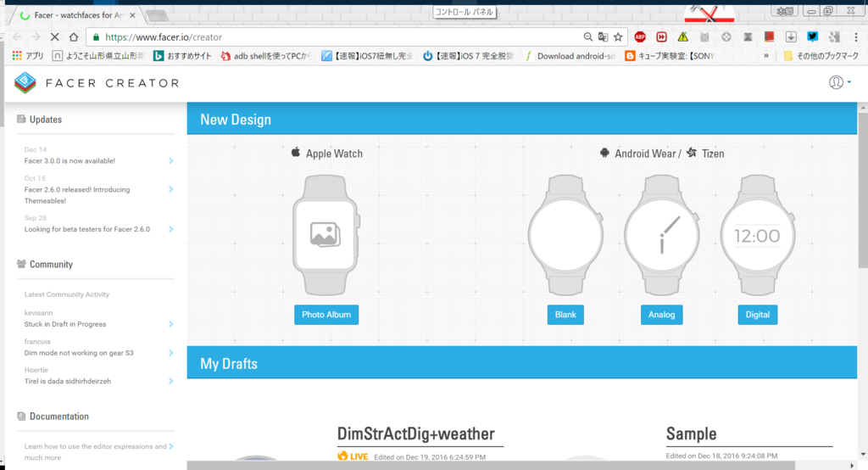Click the Facer Creator logo icon

(x=25, y=82)
